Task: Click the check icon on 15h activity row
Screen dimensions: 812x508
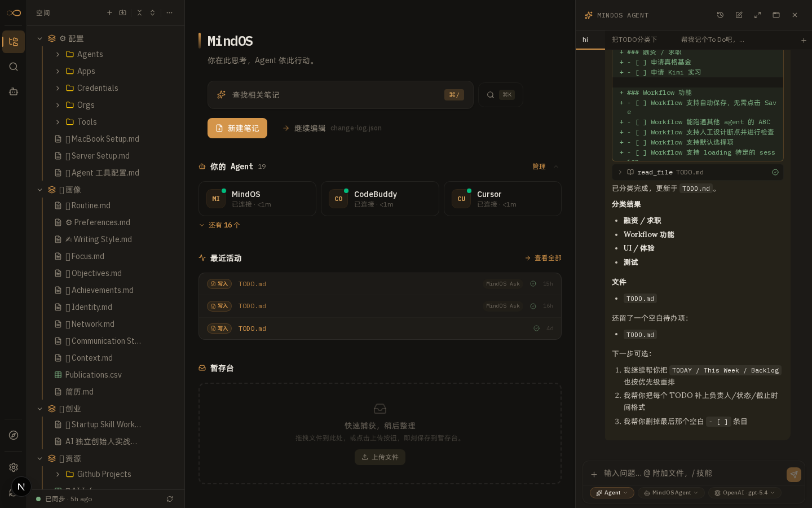Action: tap(533, 284)
